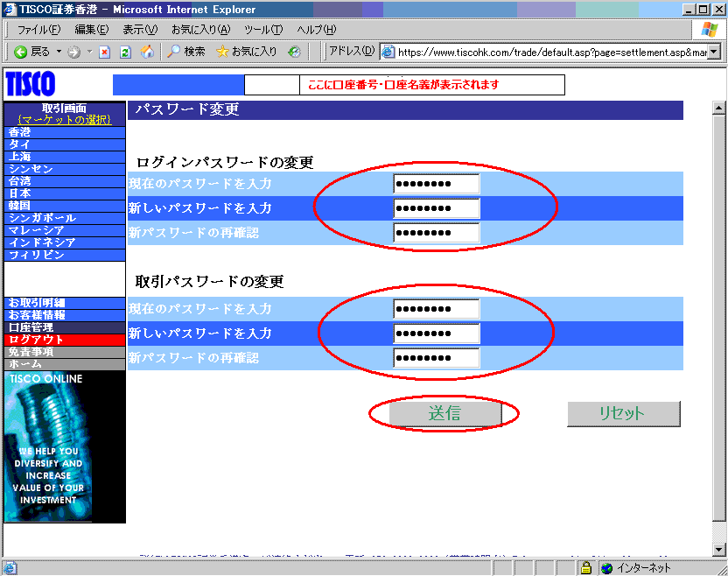Viewport: 728px width, 576px height.
Task: Open the お気に入り(A) menu
Action: pos(200,30)
